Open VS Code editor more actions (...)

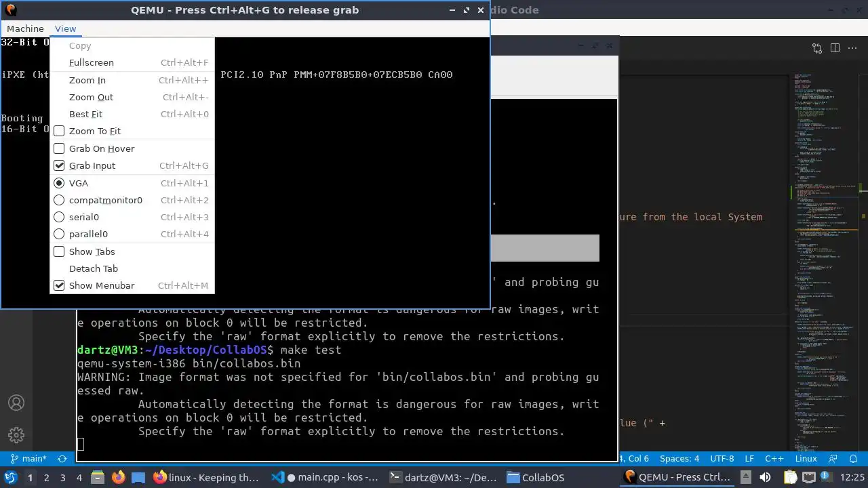click(852, 48)
